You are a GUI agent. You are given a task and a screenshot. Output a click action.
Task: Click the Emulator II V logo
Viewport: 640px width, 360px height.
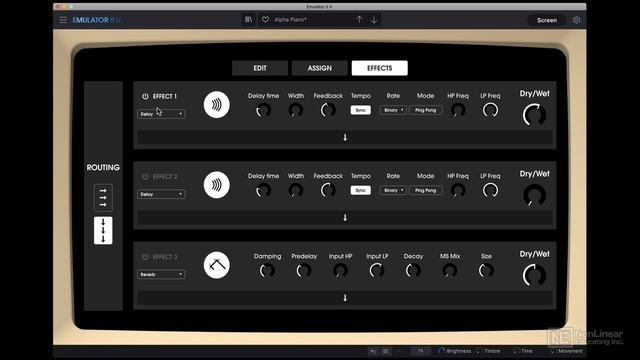[x=96, y=20]
